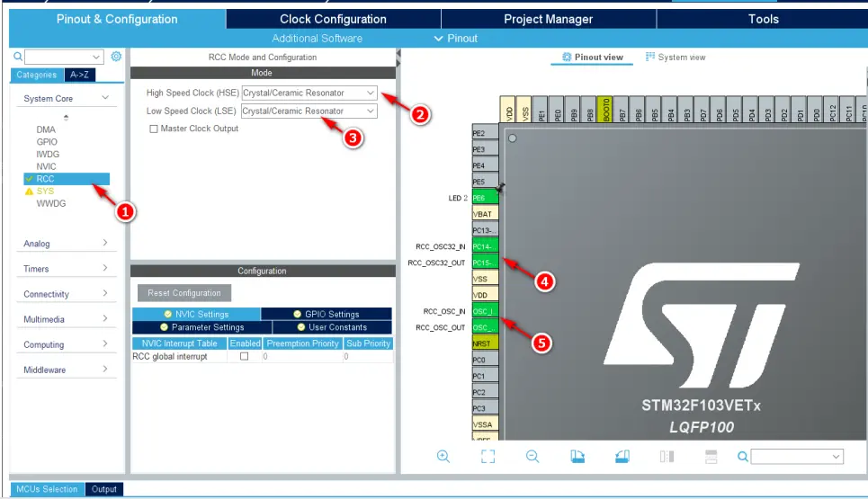Switch to Clock Configuration tab
Screen dimensions: 868x499
pos(333,19)
